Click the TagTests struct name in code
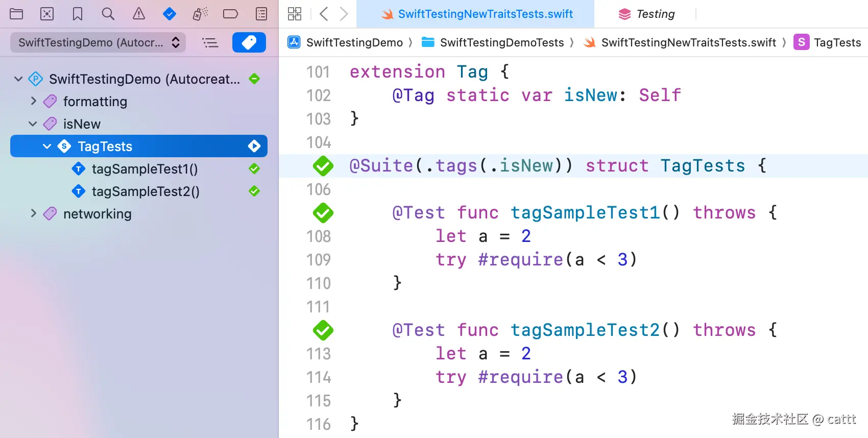This screenshot has width=868, height=438. click(703, 166)
